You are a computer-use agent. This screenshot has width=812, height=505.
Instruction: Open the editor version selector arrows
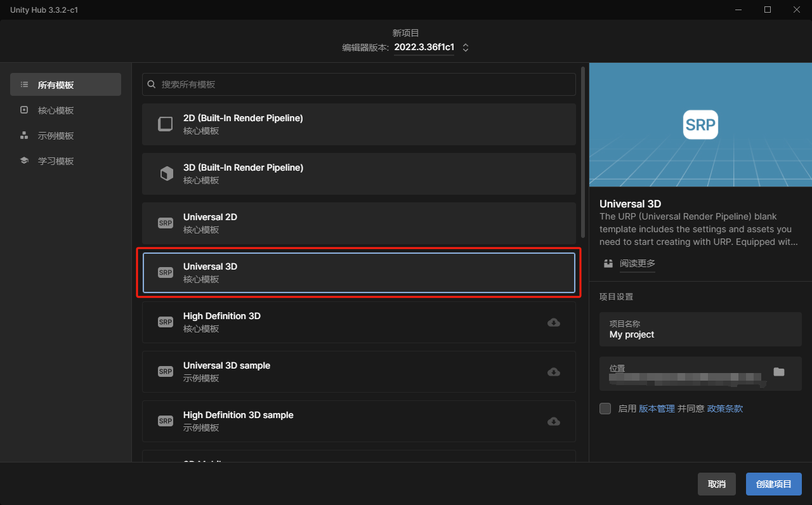(x=466, y=48)
